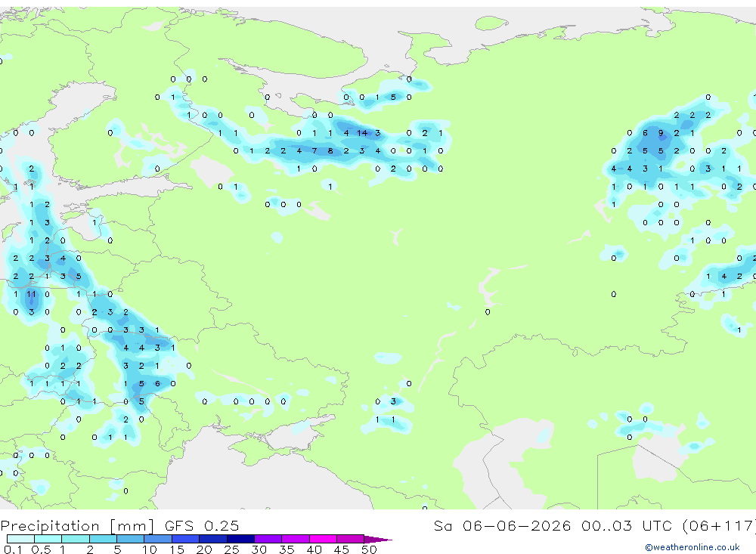Click the legend label '25'

click(x=231, y=549)
